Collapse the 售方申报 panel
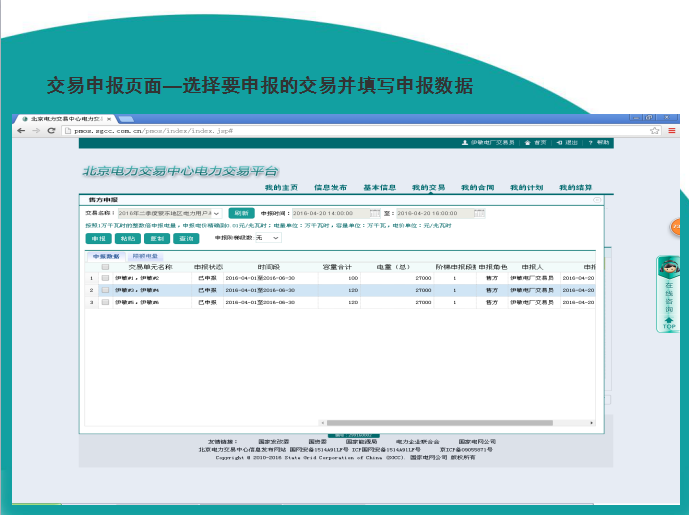 pyautogui.click(x=597, y=200)
